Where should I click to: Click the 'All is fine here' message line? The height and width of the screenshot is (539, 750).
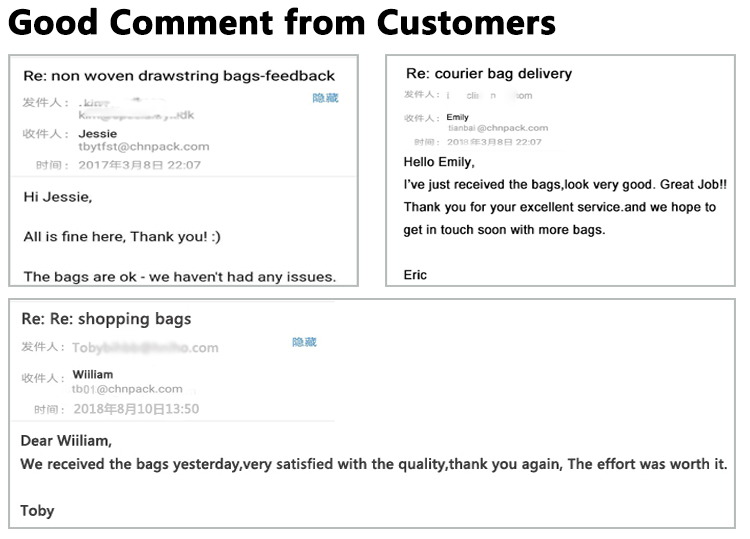point(122,237)
